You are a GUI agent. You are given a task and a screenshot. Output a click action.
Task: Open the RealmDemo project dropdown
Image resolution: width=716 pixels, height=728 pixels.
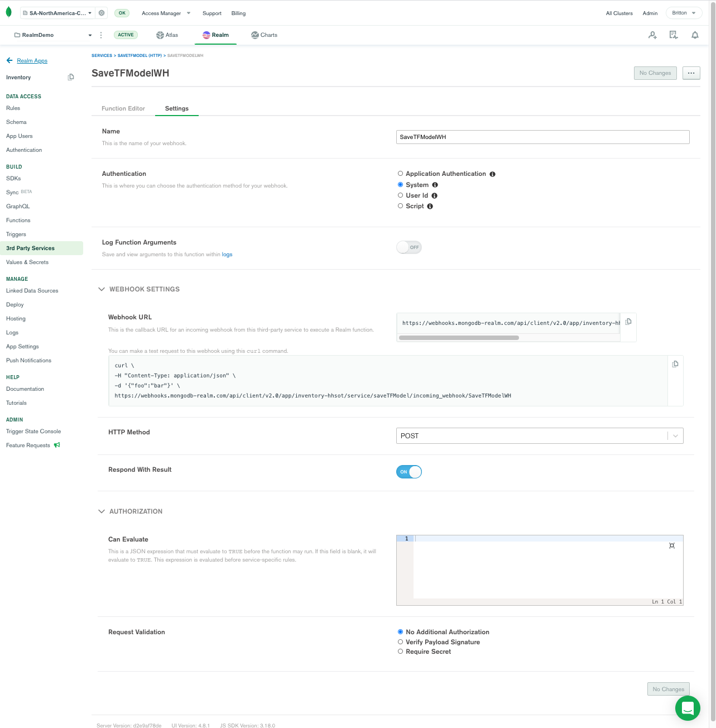pos(53,35)
